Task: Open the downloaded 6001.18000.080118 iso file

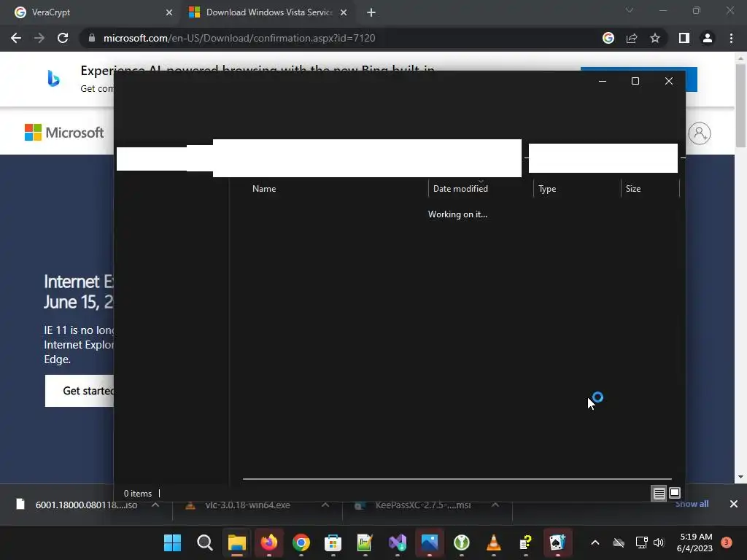Action: click(86, 505)
